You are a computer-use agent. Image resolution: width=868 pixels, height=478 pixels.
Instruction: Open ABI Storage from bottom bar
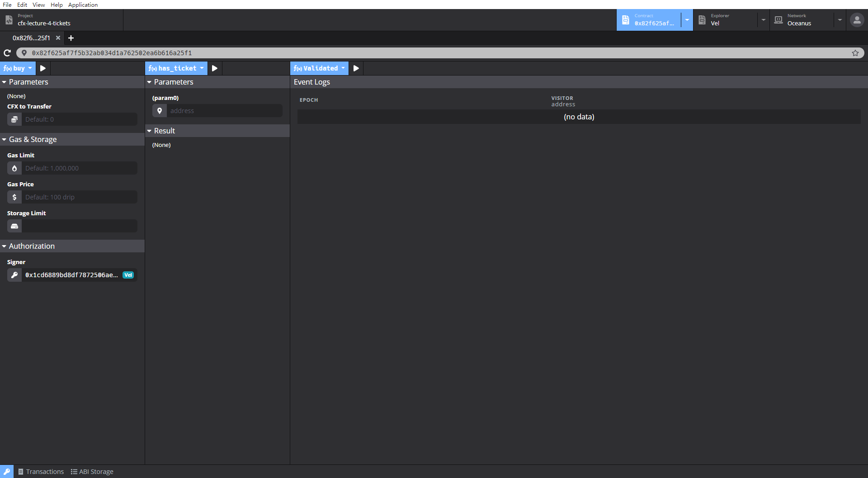tap(92, 472)
